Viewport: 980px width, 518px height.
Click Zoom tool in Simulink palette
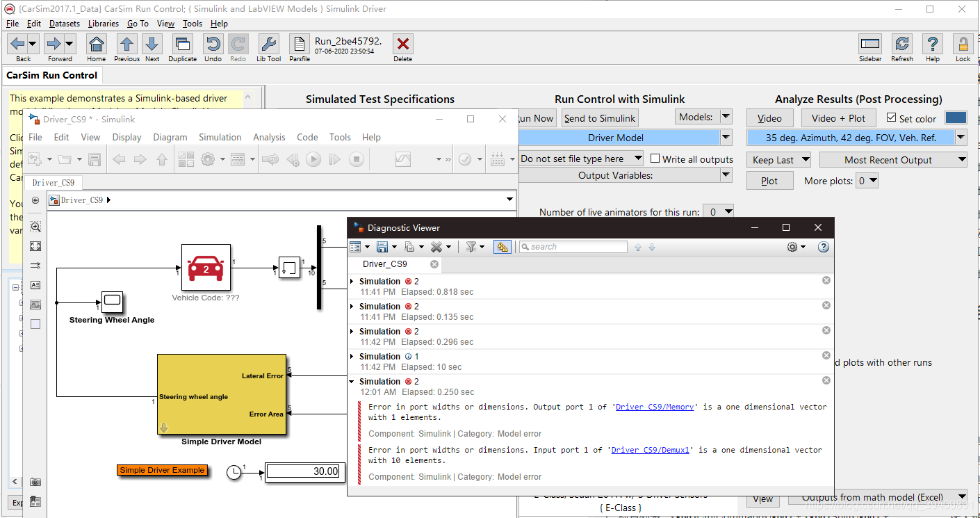[35, 227]
